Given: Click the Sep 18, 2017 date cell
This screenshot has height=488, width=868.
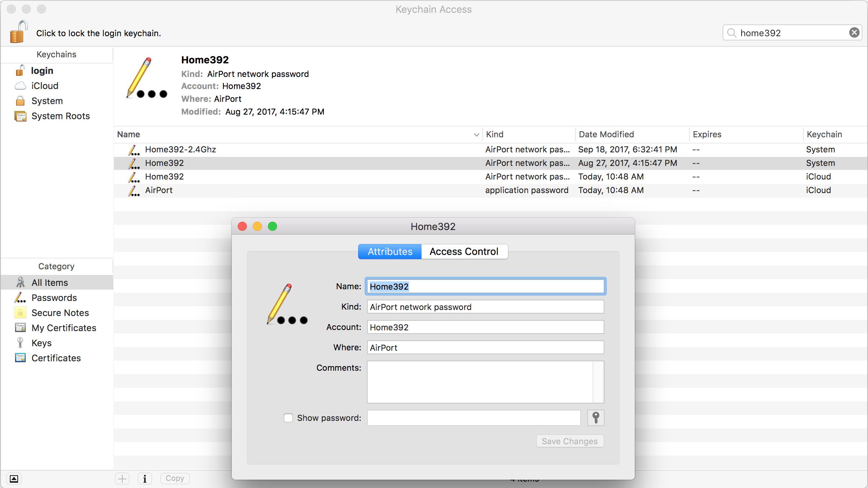Looking at the screenshot, I should (x=628, y=150).
